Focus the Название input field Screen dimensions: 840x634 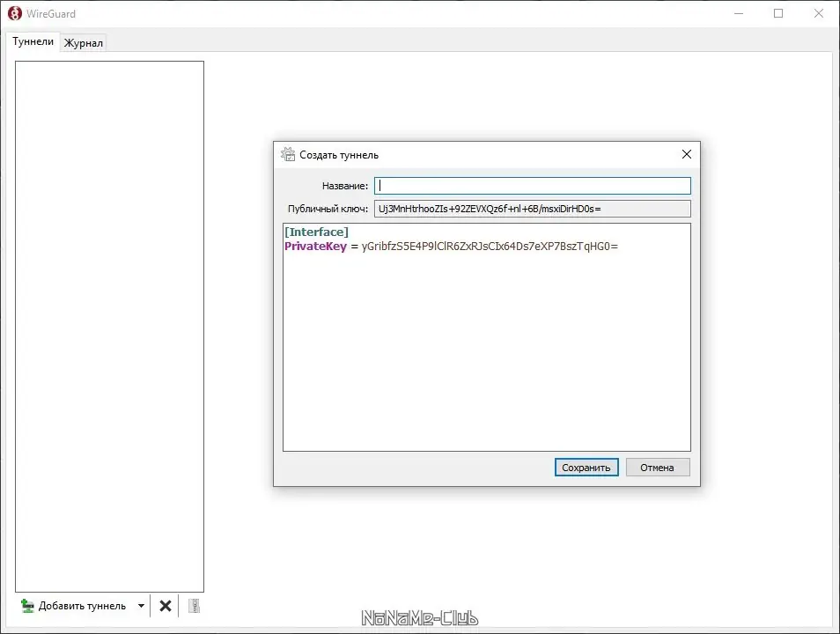pyautogui.click(x=533, y=186)
